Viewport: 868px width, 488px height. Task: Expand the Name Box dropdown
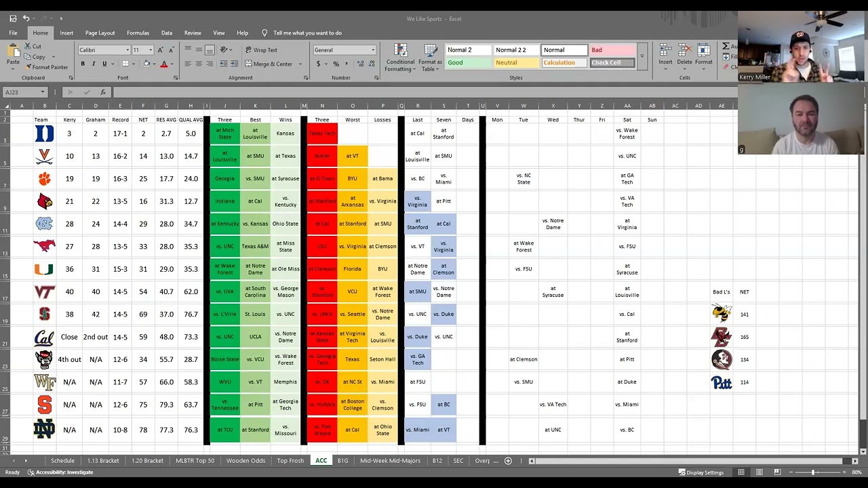[x=42, y=92]
